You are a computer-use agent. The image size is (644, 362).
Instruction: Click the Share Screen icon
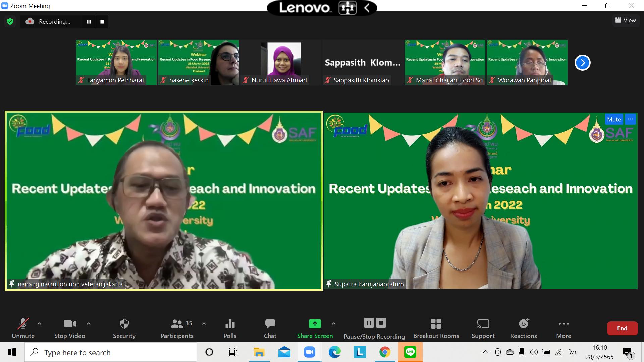click(315, 324)
